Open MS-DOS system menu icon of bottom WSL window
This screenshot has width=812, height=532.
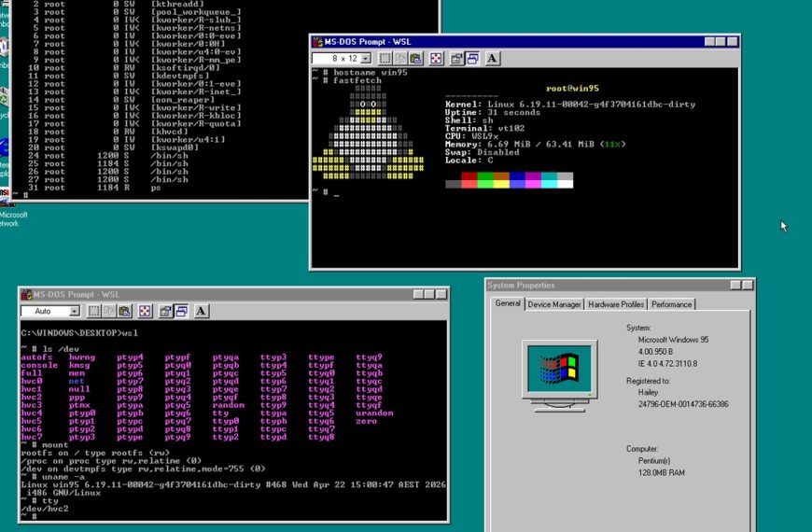click(x=26, y=295)
